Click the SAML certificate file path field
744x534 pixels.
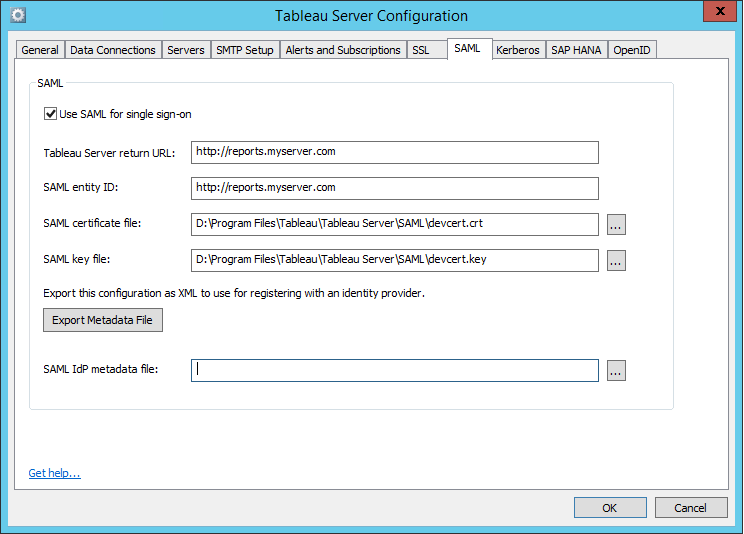tap(395, 224)
